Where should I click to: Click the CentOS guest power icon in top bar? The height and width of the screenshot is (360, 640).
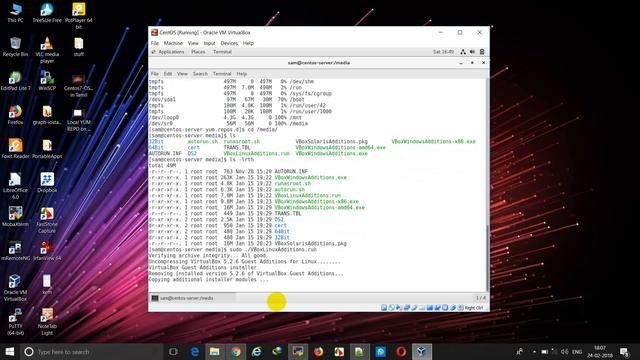point(482,52)
